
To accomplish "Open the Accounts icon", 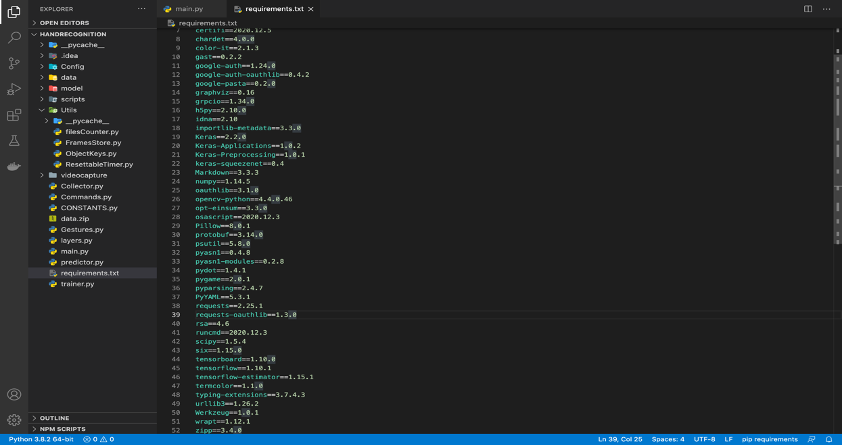I will coord(14,394).
